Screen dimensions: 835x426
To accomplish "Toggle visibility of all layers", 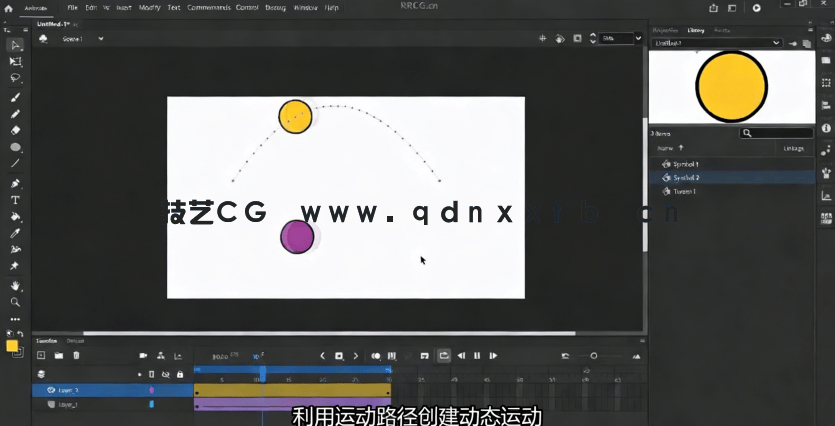I will pos(166,374).
